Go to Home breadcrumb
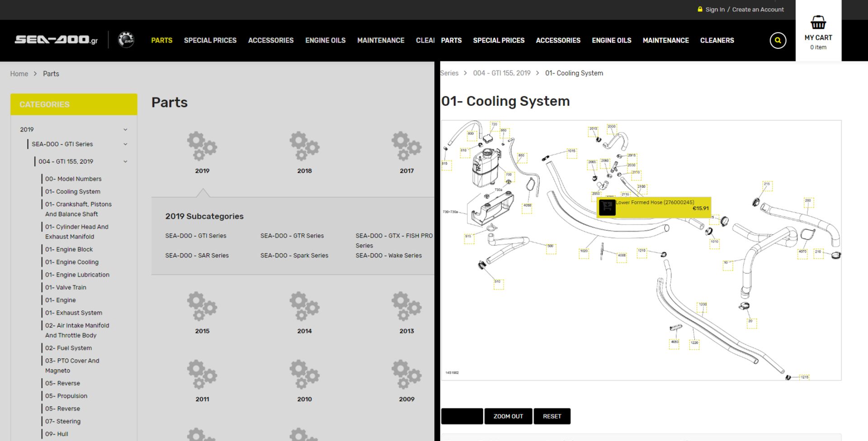 (19, 74)
